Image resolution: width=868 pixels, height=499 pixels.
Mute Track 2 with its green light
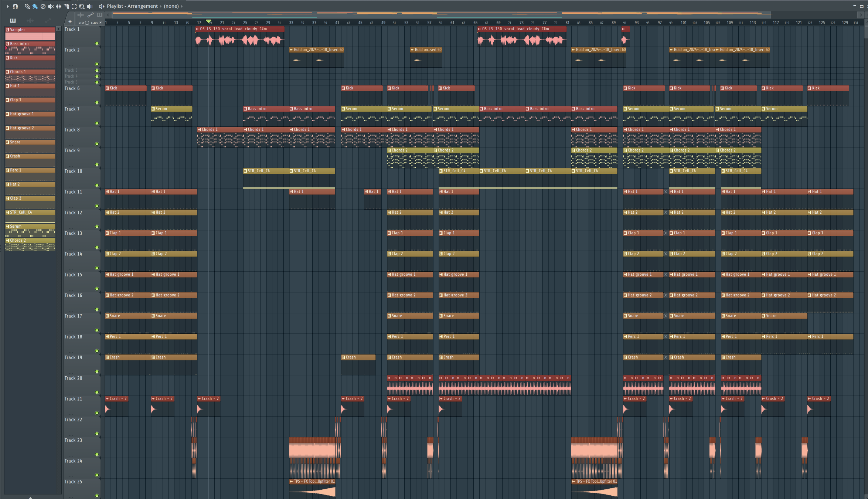pos(97,64)
